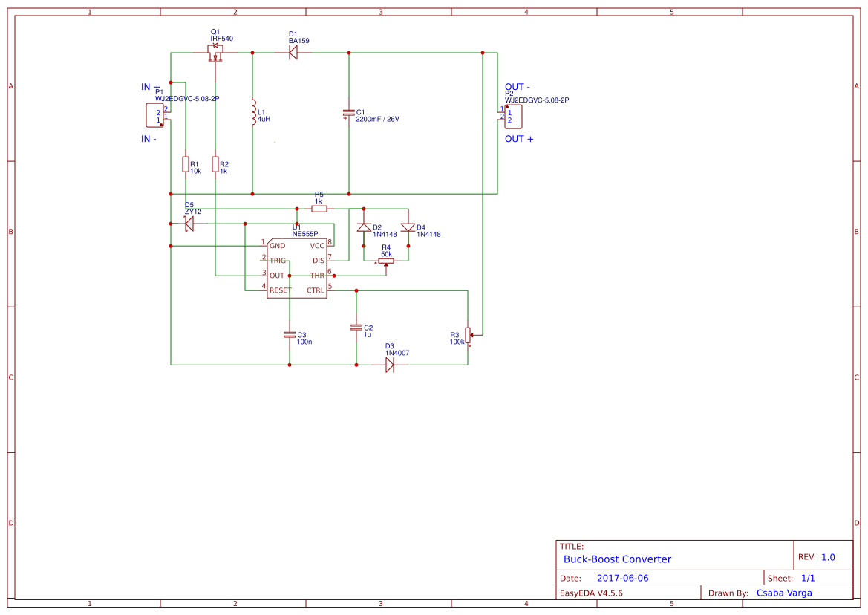This screenshot has height=615, width=868.
Task: Select the U1 NE555P timer IC
Action: 296,267
